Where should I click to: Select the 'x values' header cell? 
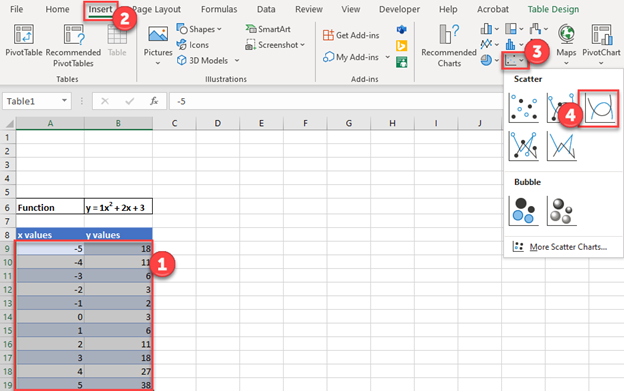click(x=50, y=235)
